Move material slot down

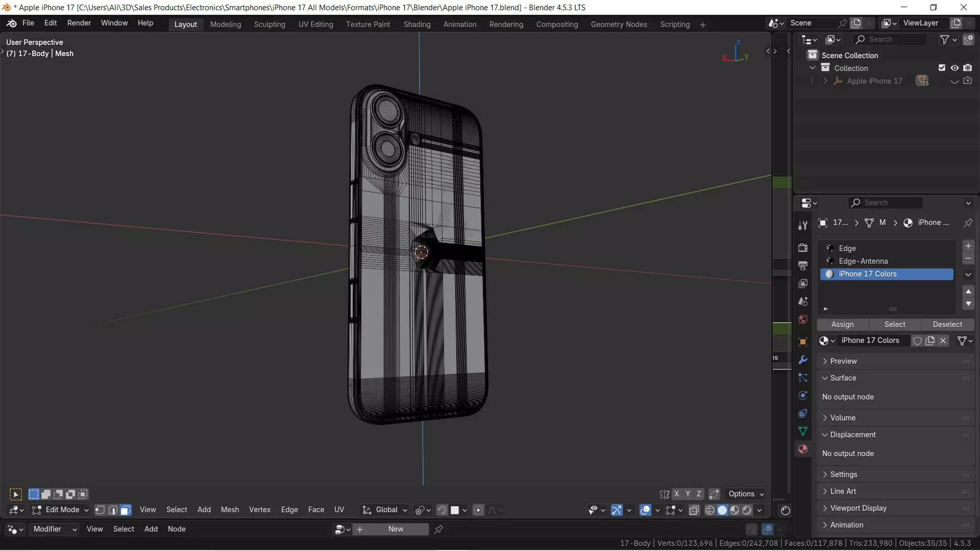968,304
